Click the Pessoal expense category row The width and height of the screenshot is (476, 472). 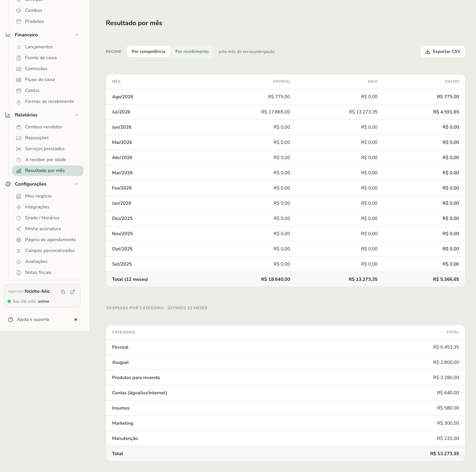(286, 347)
